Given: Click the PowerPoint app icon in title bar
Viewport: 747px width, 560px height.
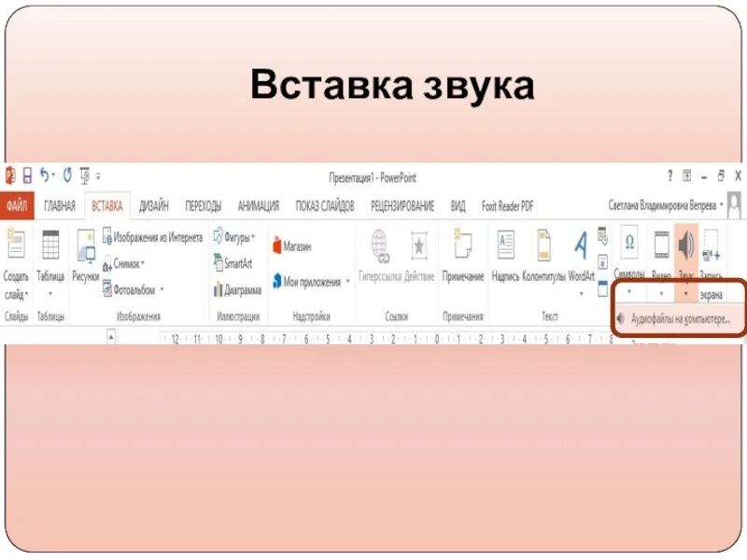Looking at the screenshot, I should (x=10, y=175).
